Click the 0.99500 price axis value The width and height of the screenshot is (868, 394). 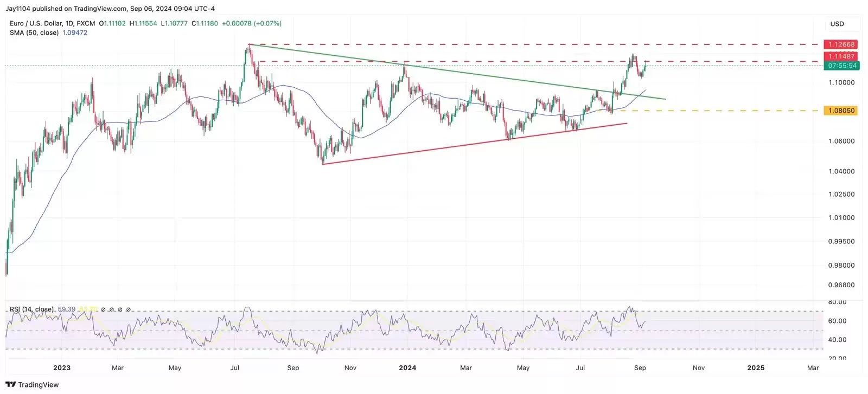point(841,242)
